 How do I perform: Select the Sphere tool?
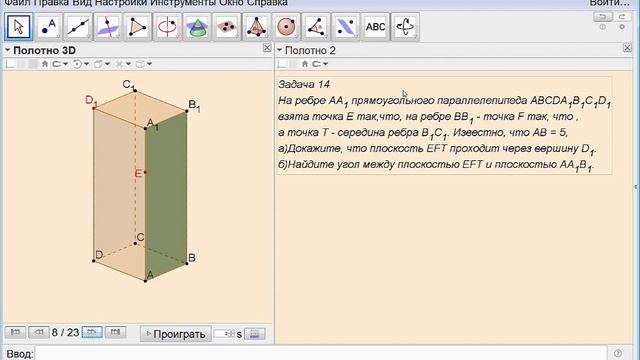tap(286, 27)
